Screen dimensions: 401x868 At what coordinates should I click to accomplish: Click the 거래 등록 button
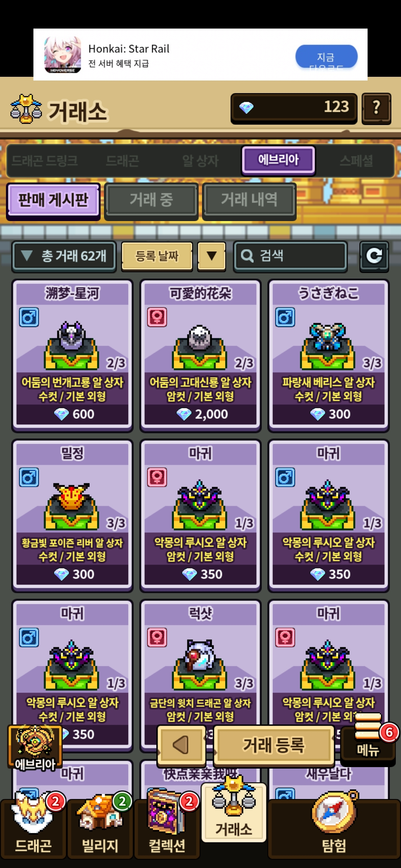274,745
